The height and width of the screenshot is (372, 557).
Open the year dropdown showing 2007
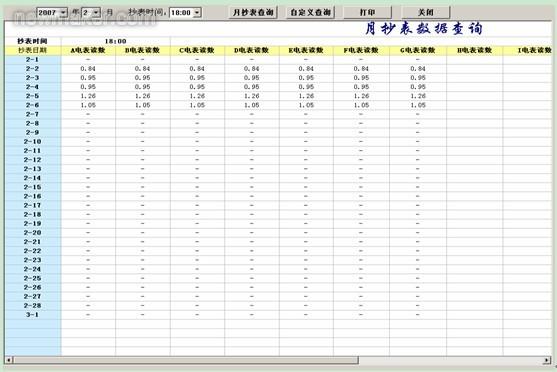click(x=52, y=12)
